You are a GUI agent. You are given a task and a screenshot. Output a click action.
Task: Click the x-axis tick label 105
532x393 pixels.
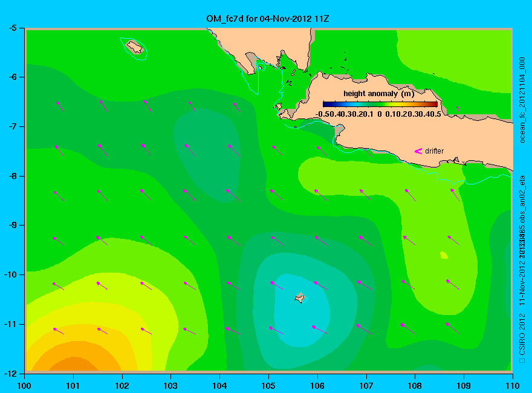pyautogui.click(x=268, y=386)
